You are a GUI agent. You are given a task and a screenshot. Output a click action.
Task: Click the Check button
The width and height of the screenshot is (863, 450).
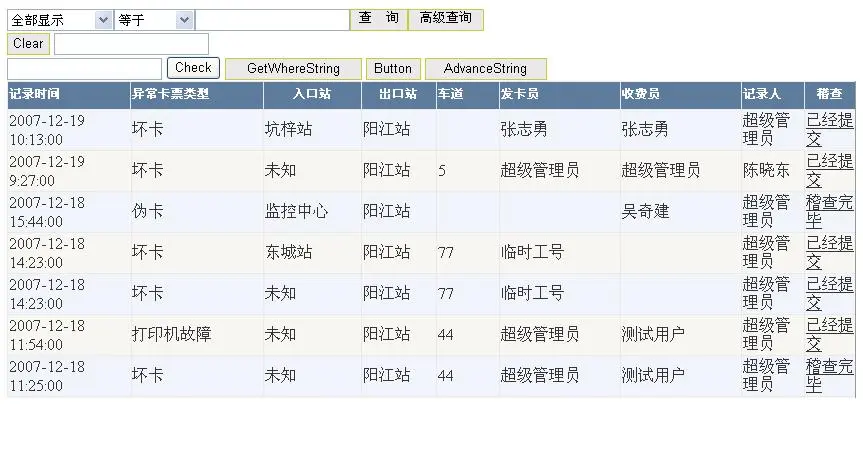click(193, 68)
